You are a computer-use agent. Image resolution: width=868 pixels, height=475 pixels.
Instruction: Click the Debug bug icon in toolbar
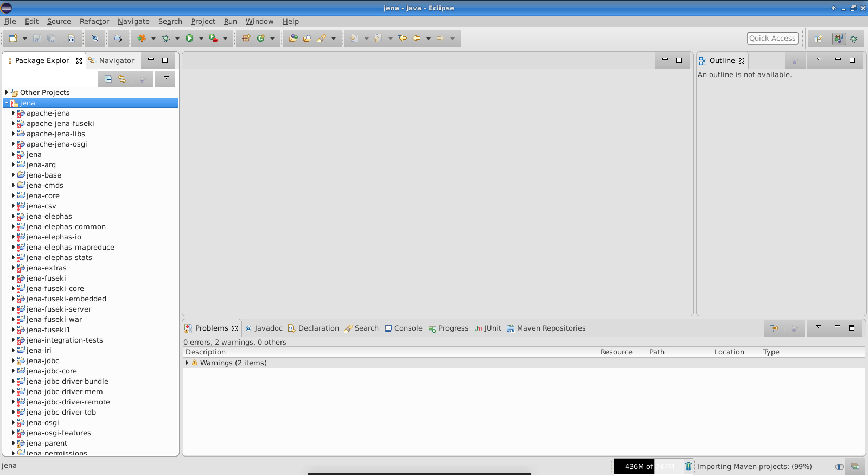click(165, 38)
